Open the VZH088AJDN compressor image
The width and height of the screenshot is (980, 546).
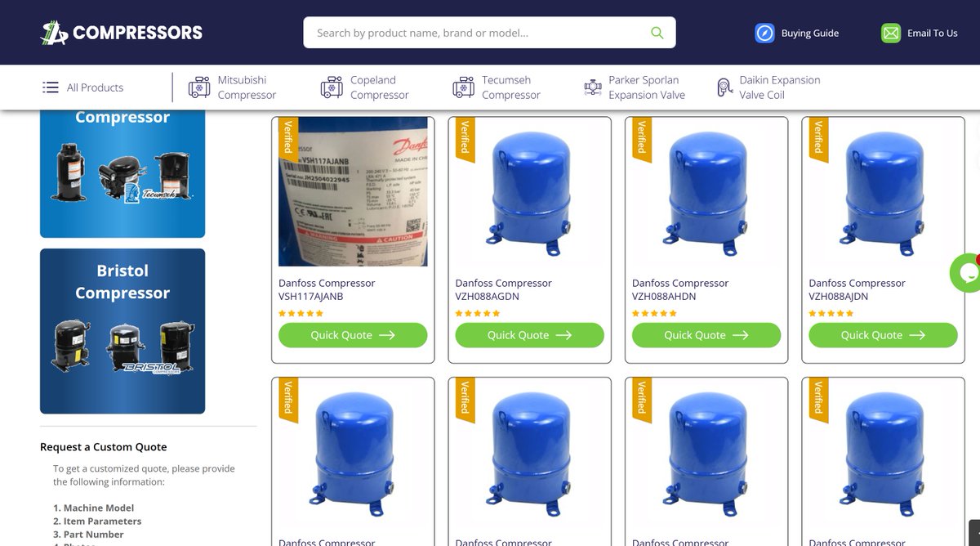pos(883,192)
